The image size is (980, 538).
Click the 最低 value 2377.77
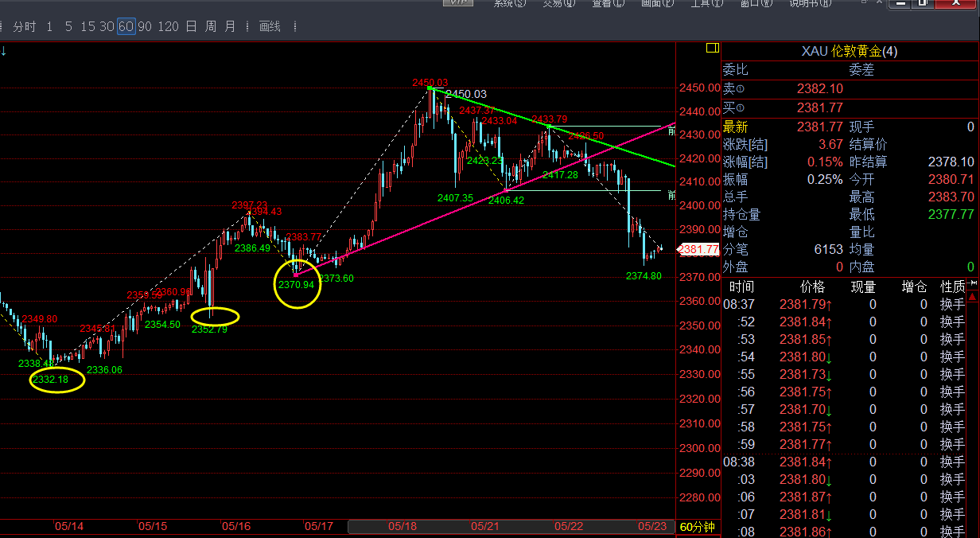tap(951, 215)
